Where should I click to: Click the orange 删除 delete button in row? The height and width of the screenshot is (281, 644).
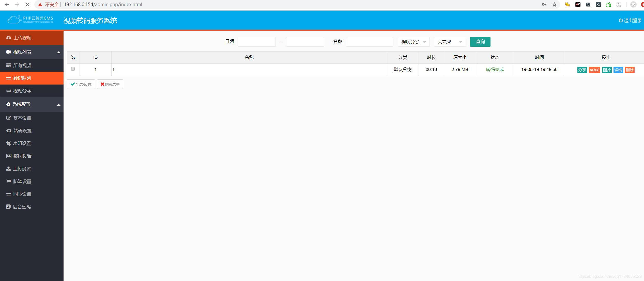point(630,70)
